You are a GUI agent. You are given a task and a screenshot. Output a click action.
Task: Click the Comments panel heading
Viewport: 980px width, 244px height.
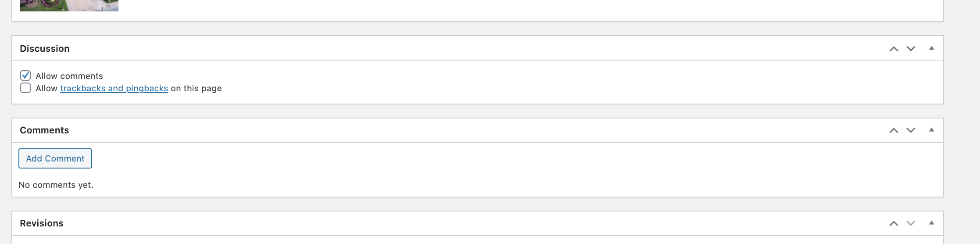pyautogui.click(x=44, y=130)
